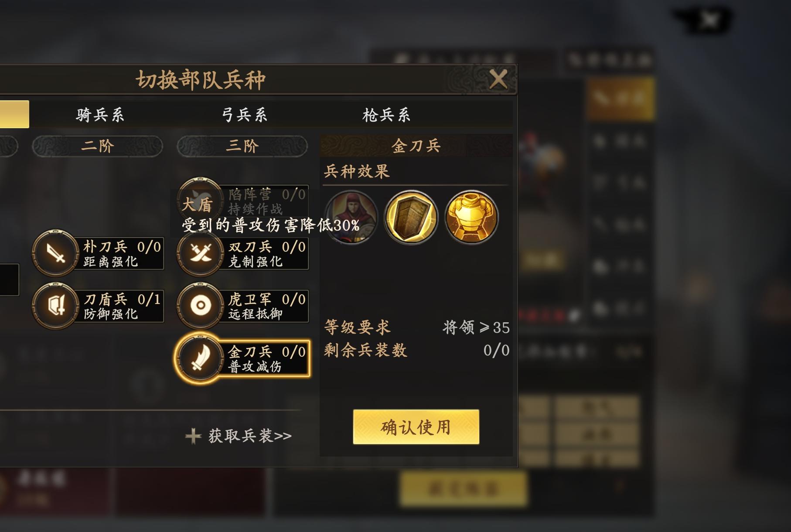The image size is (791, 532).
Task: Pick the 虎卫军 round target icon
Action: pos(201,306)
